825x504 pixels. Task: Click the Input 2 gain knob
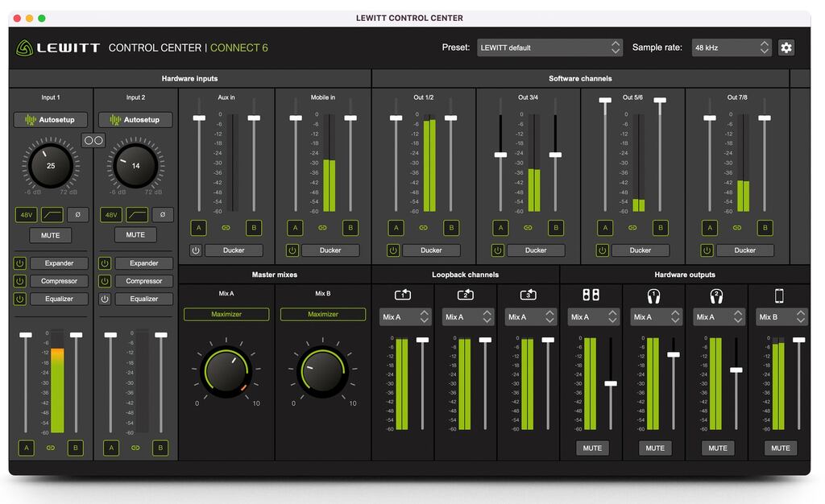click(x=135, y=166)
